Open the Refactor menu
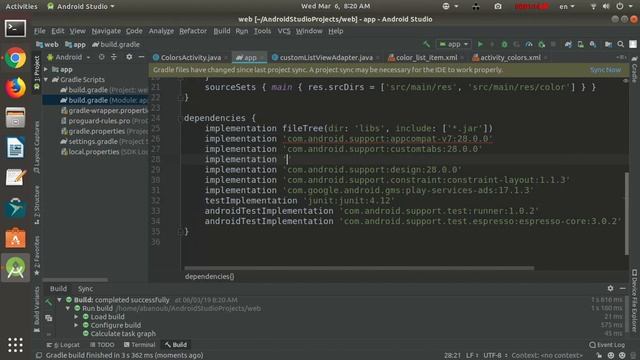The width and height of the screenshot is (640, 360). [193, 31]
